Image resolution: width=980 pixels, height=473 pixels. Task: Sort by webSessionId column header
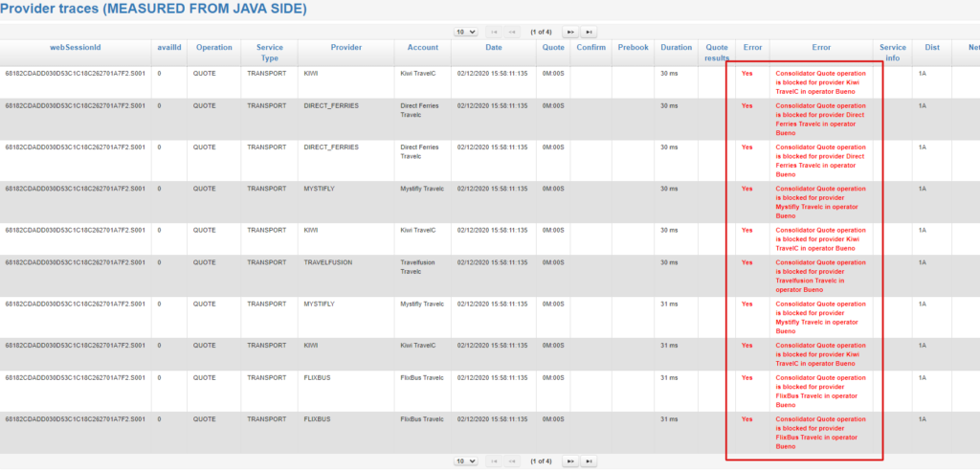pos(76,47)
